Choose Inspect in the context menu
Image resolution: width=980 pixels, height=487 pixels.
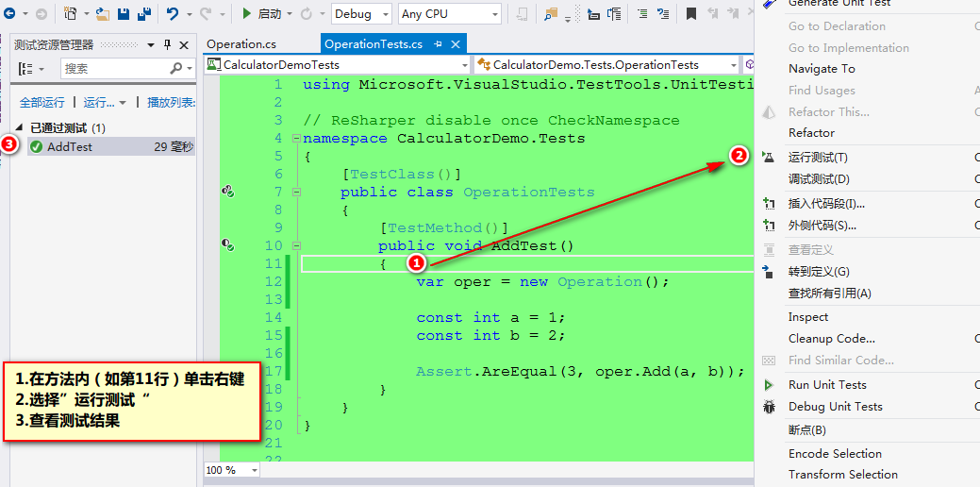click(808, 317)
